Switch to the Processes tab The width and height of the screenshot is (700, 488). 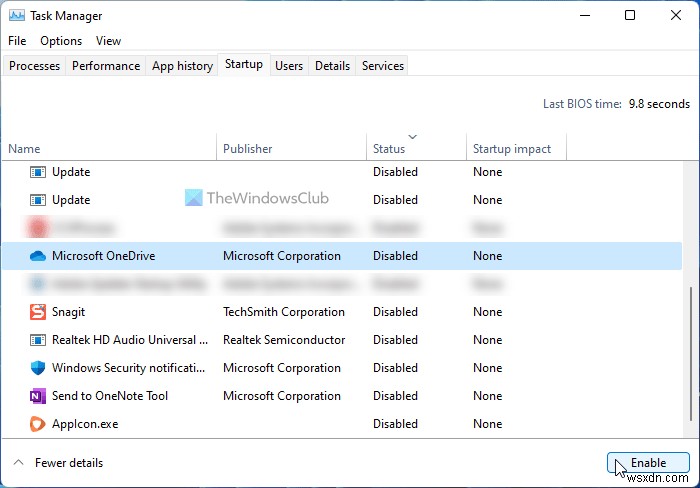tap(34, 66)
